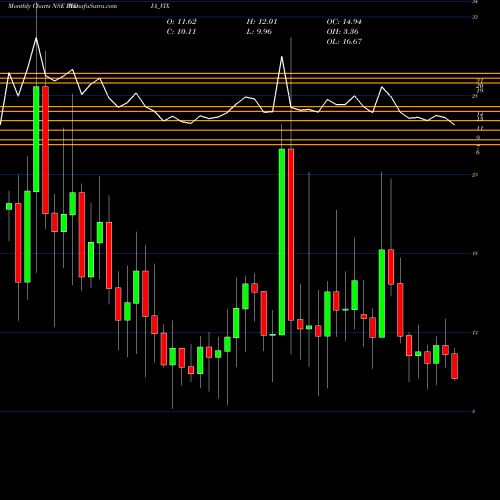
Task: Click the 13 price axis label
Action: coord(475,333)
